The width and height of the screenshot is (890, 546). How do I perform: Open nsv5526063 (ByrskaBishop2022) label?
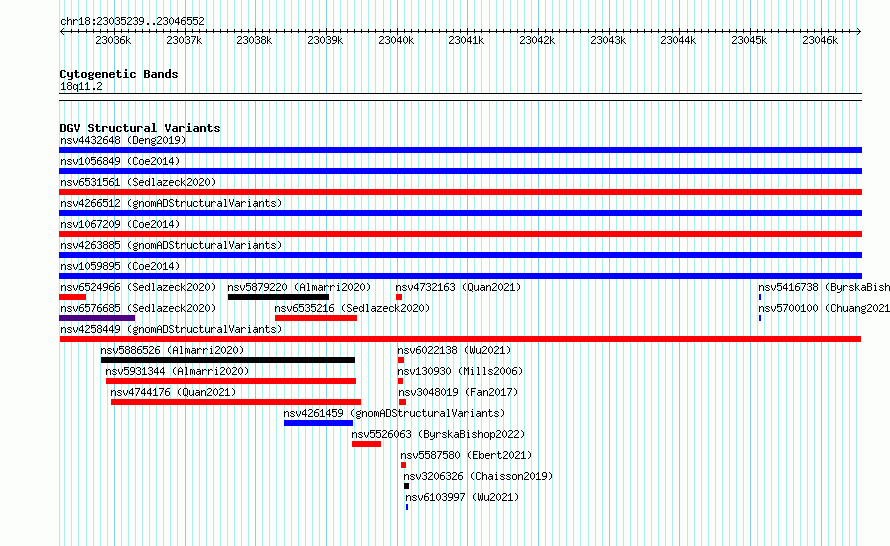tap(438, 434)
